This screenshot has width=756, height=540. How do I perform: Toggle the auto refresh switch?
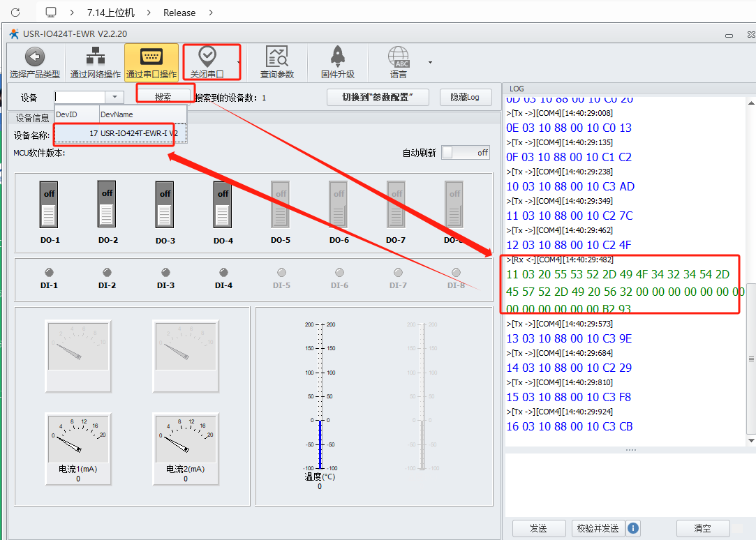tap(466, 152)
